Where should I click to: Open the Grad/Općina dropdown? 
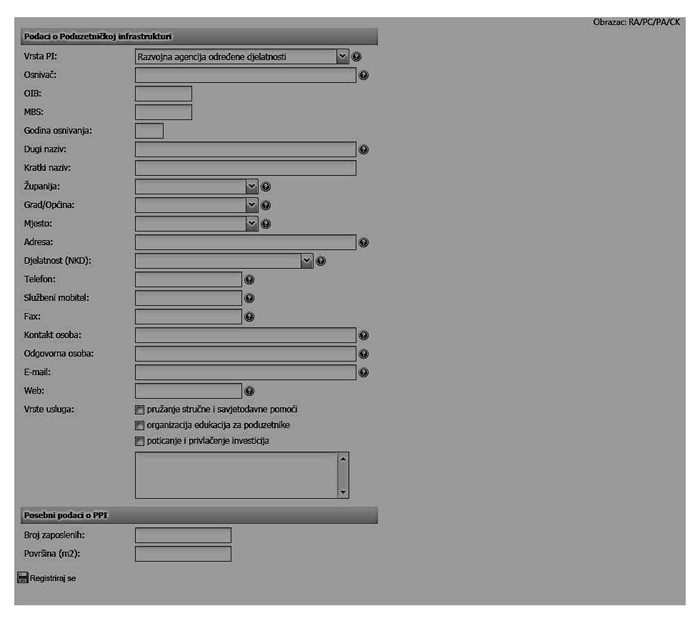(252, 205)
